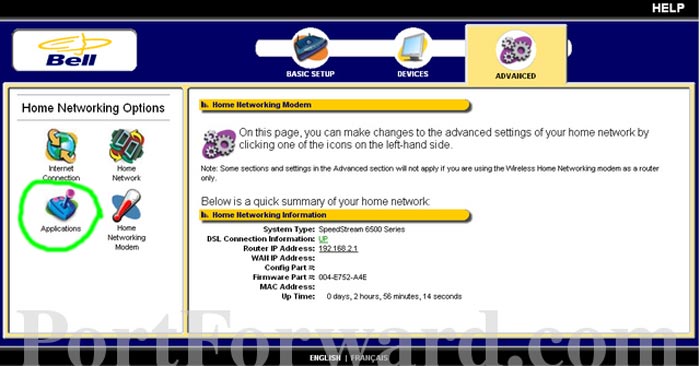Open the HELP link

(x=668, y=8)
